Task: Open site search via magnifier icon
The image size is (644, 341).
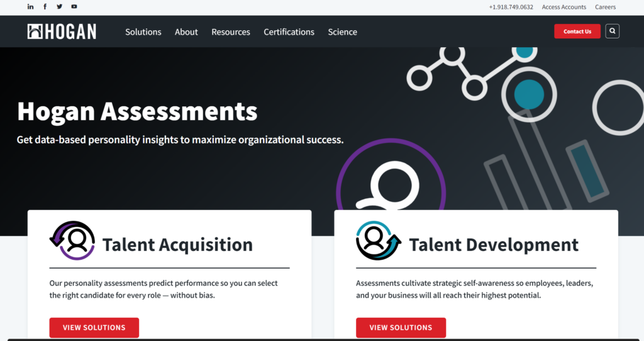Action: (613, 31)
